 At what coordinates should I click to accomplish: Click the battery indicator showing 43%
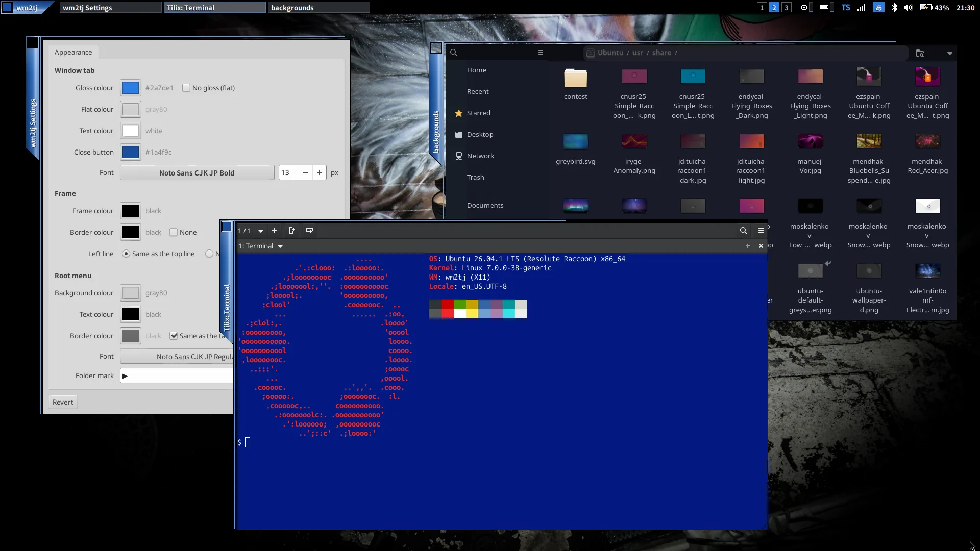935,8
